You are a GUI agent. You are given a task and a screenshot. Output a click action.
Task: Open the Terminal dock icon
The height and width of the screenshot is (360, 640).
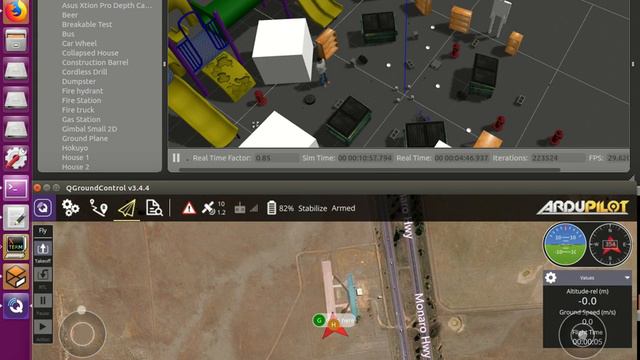(16, 188)
